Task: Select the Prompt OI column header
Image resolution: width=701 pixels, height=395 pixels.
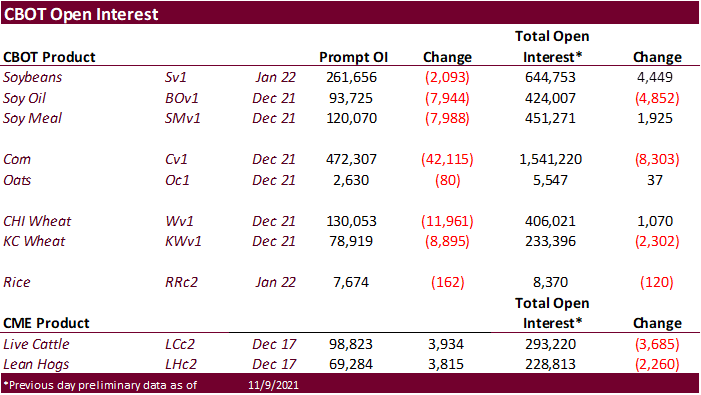Action: (353, 57)
